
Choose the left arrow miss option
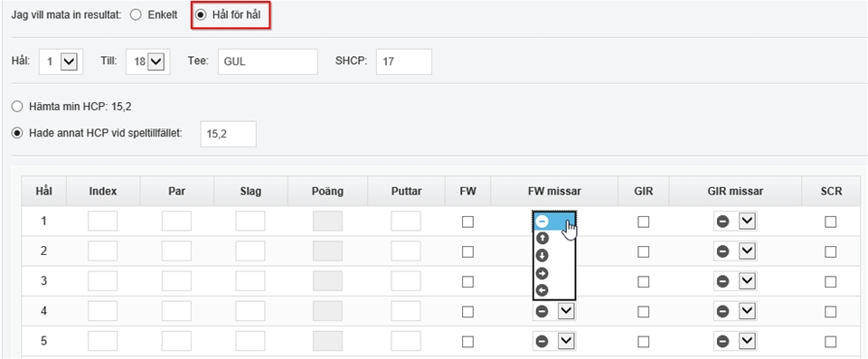(542, 290)
